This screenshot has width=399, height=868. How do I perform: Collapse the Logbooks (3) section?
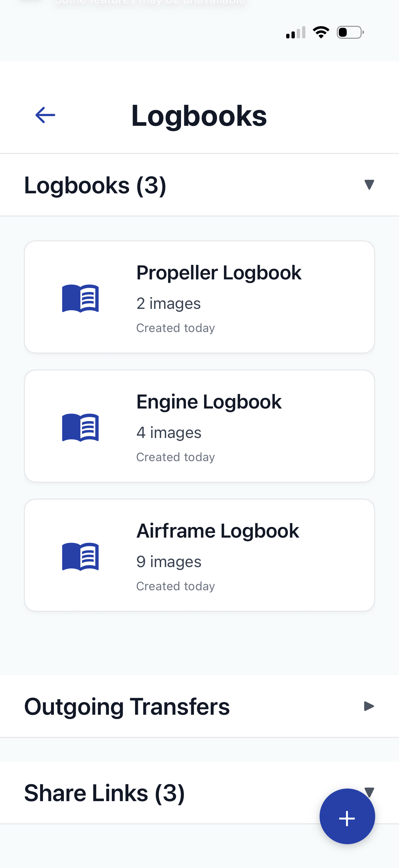(369, 184)
